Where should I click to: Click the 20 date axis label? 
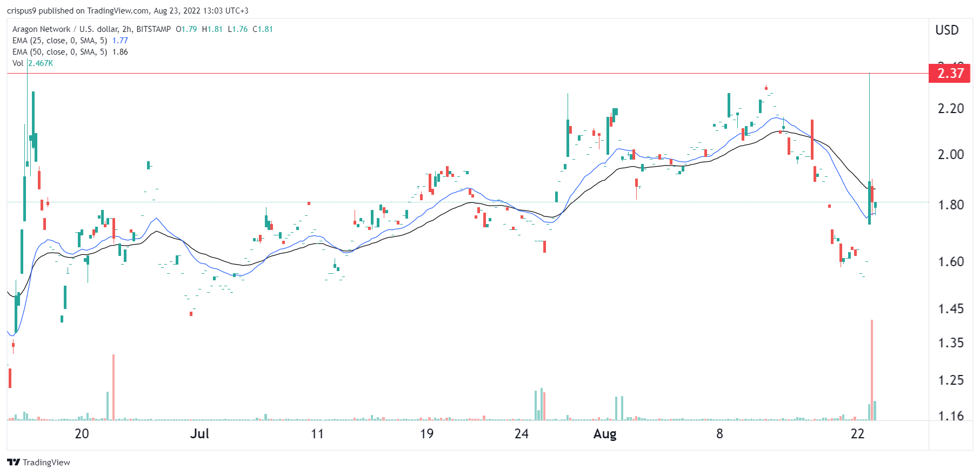coord(82,434)
